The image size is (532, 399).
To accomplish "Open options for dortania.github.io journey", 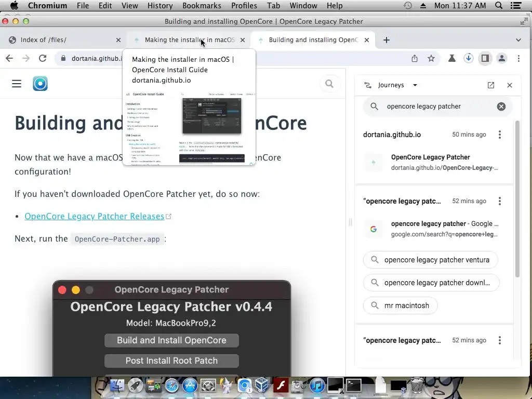I will click(499, 135).
